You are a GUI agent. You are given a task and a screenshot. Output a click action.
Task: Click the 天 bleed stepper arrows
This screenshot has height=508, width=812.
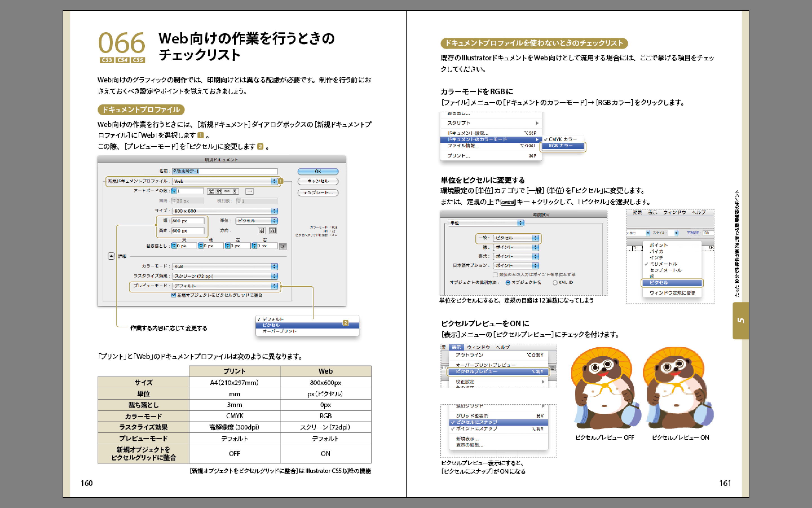(174, 246)
